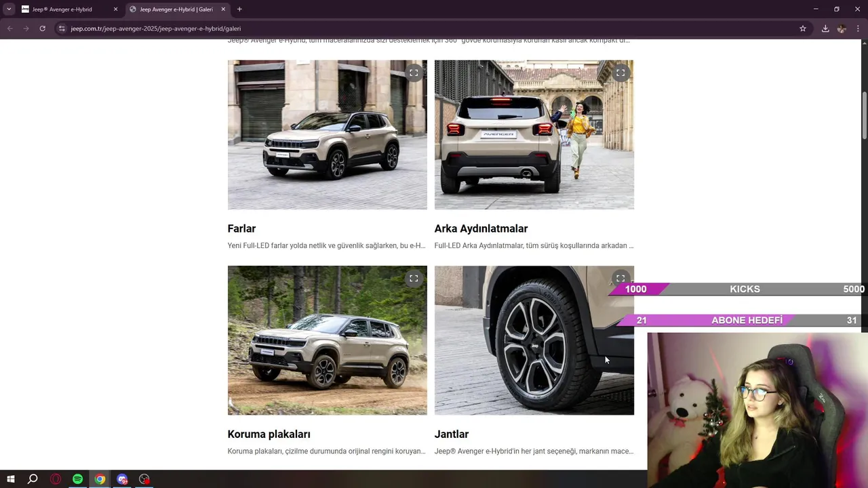Expand the Arka Aydınlatmalar image to fullscreen

(620, 73)
